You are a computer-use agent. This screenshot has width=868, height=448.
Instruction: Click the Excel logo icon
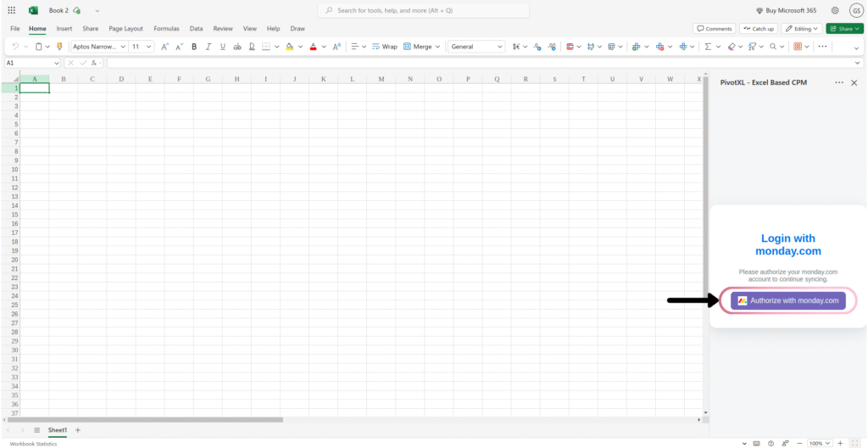pyautogui.click(x=33, y=10)
